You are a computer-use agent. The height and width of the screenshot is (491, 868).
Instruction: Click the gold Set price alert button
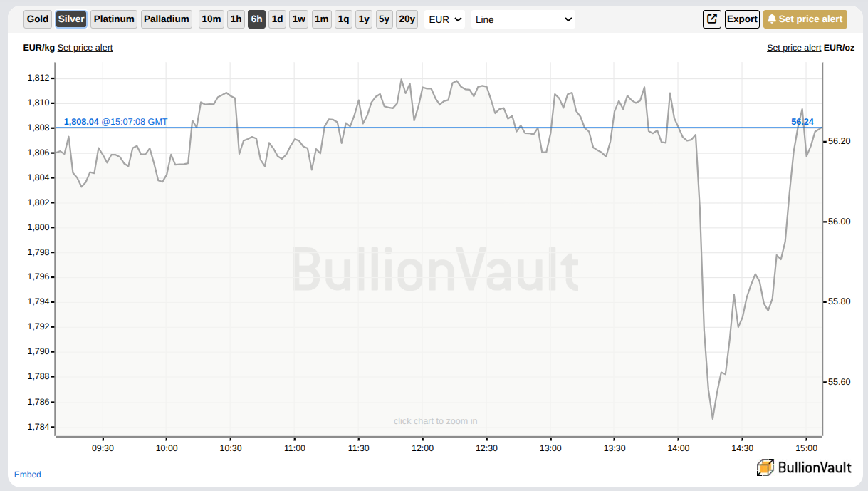point(805,19)
